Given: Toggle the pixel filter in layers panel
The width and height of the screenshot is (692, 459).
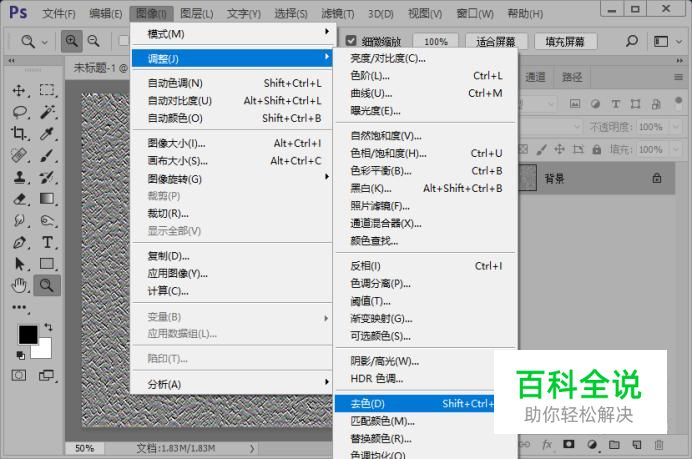Looking at the screenshot, I should click(575, 104).
